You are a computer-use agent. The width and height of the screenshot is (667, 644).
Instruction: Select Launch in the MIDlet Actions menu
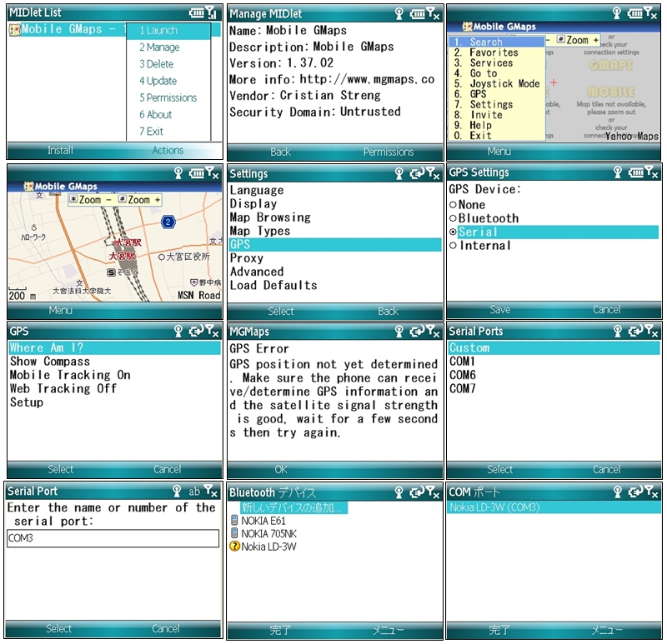(168, 31)
